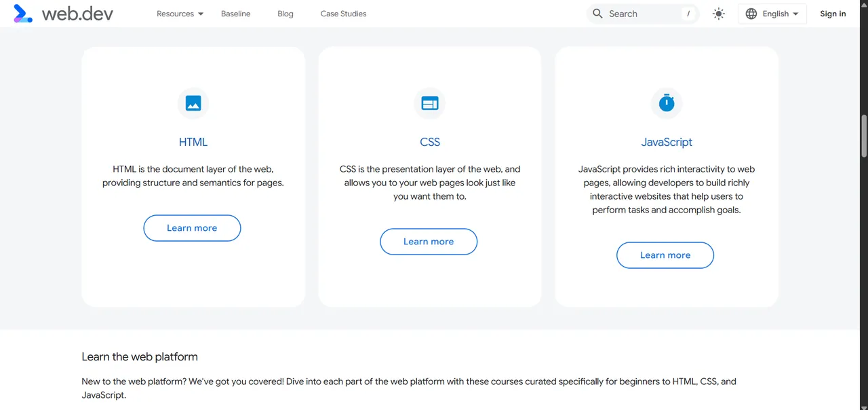The height and width of the screenshot is (410, 868).
Task: Click the globe language icon
Action: 751,14
